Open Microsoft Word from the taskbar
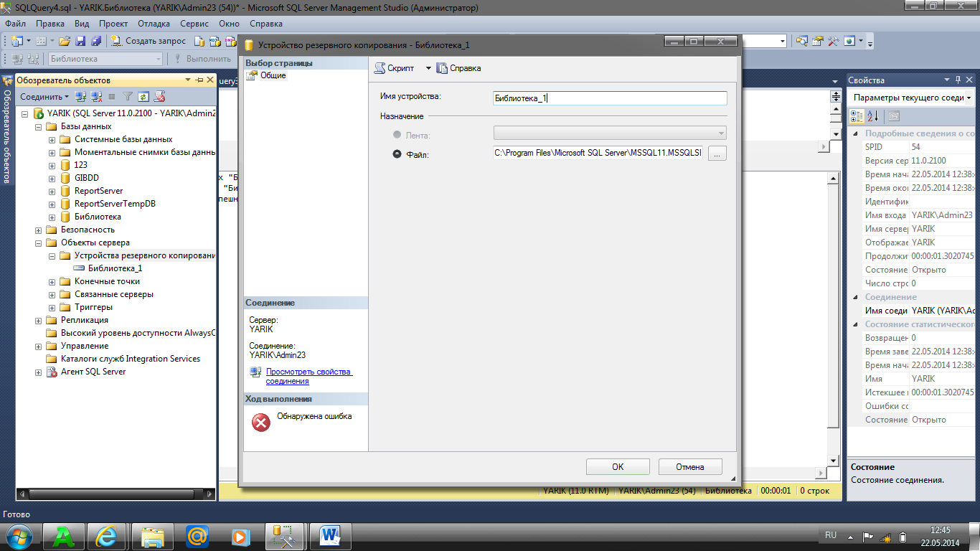This screenshot has height=551, width=980. coord(331,535)
